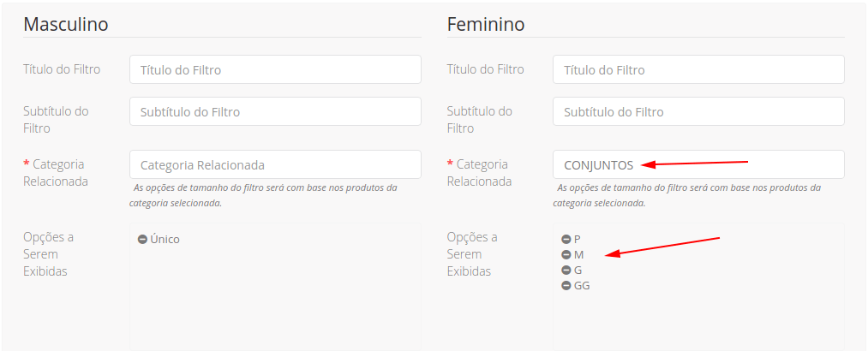
Task: Click the Masculino section heading
Action: [65, 24]
